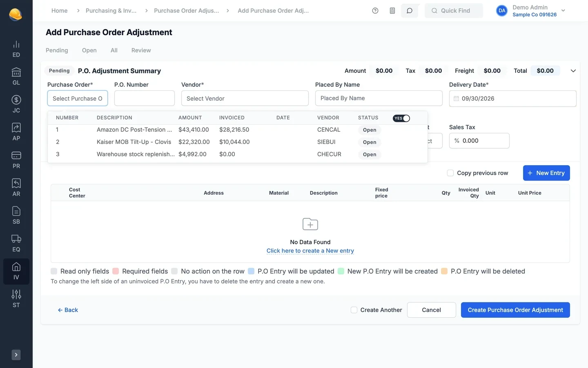Check the Create Another checkbox
The image size is (588, 368).
pyautogui.click(x=354, y=310)
